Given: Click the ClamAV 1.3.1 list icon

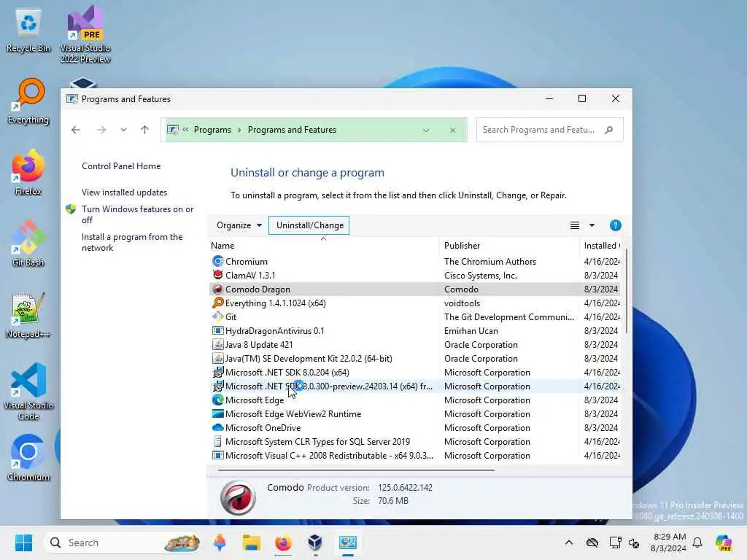Looking at the screenshot, I should (x=217, y=275).
